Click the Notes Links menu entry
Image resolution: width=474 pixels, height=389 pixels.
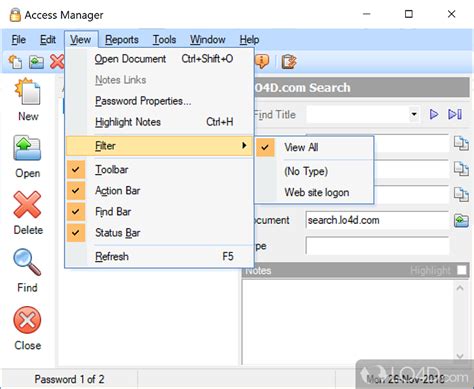point(159,80)
